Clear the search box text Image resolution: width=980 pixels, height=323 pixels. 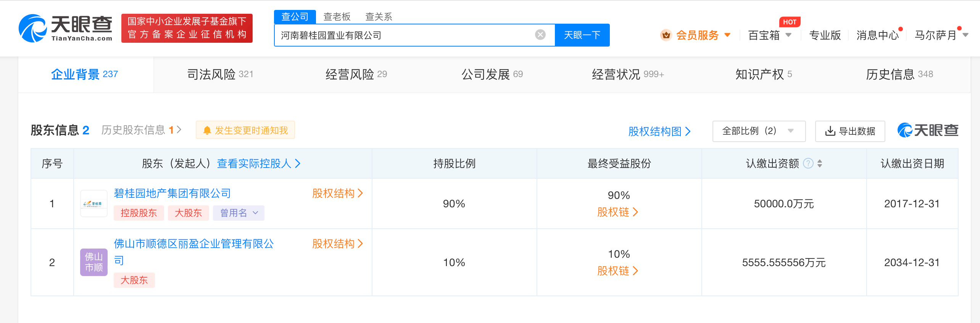click(540, 35)
